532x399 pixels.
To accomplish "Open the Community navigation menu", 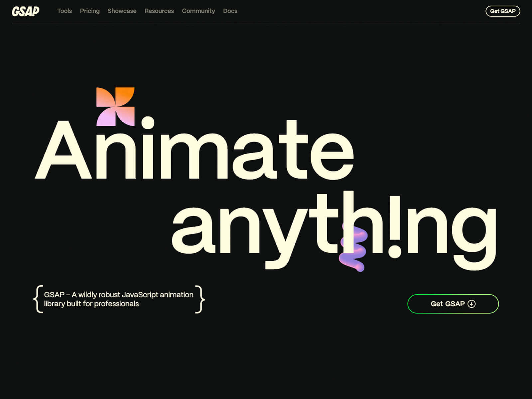I will [198, 11].
